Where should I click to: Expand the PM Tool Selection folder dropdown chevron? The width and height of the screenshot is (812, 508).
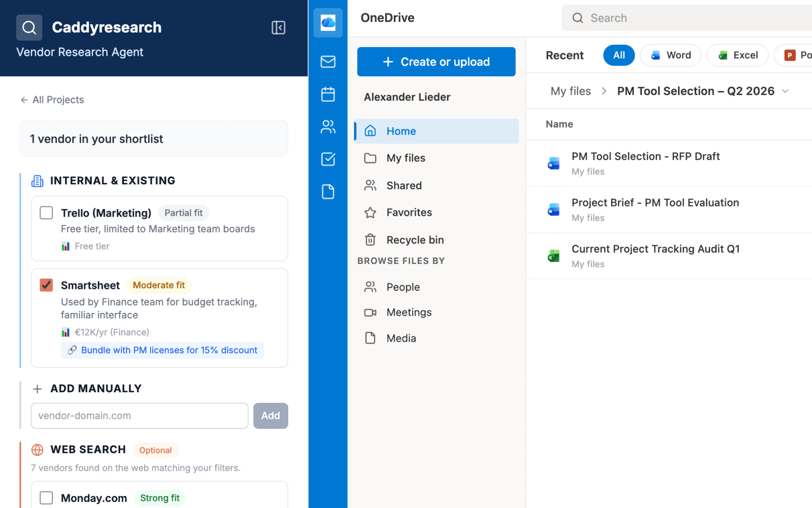[785, 91]
